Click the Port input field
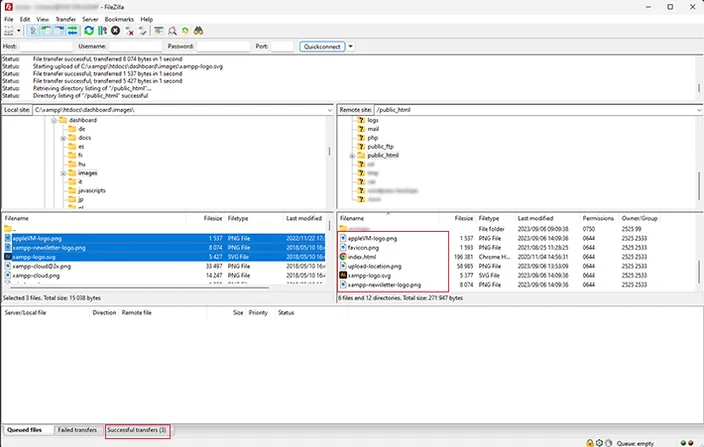The width and height of the screenshot is (704, 447). click(x=282, y=46)
